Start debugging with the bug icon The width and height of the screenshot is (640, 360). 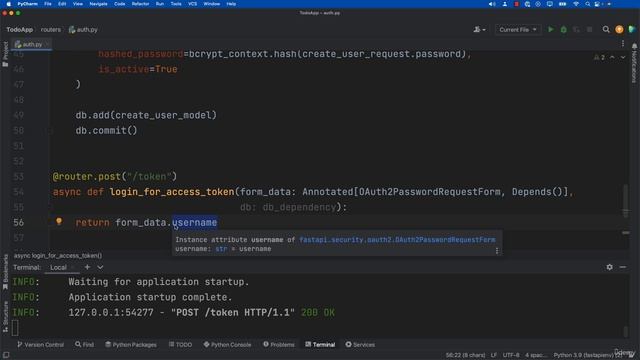click(x=564, y=29)
